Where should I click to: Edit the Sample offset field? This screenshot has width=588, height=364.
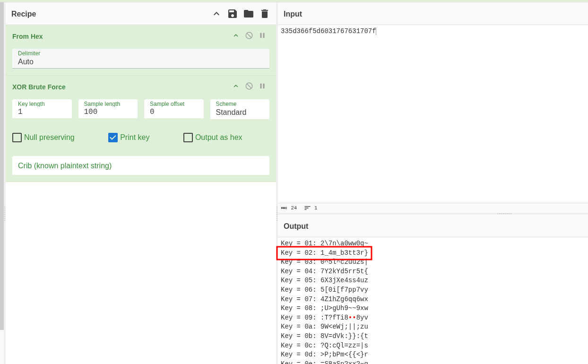click(174, 109)
